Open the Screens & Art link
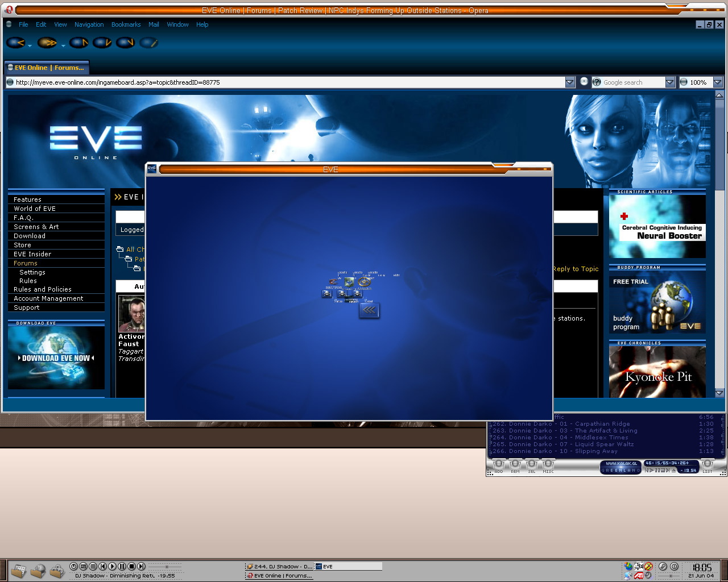 36,227
